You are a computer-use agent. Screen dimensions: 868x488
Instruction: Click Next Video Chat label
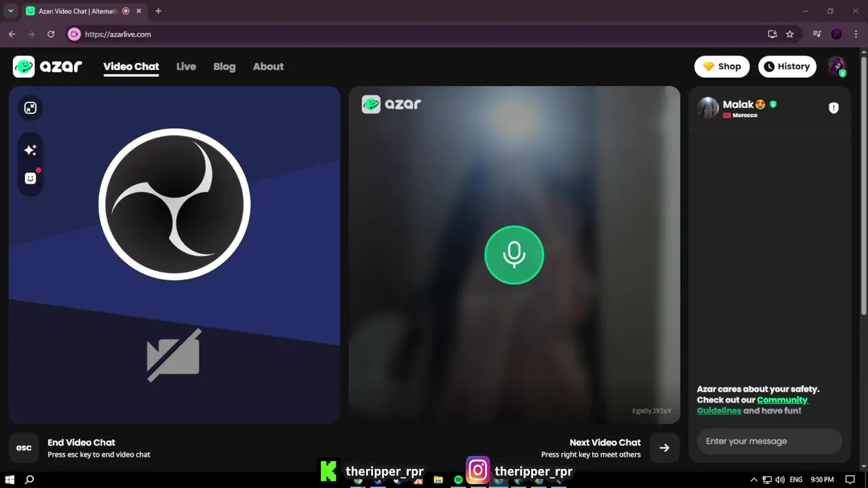point(605,443)
